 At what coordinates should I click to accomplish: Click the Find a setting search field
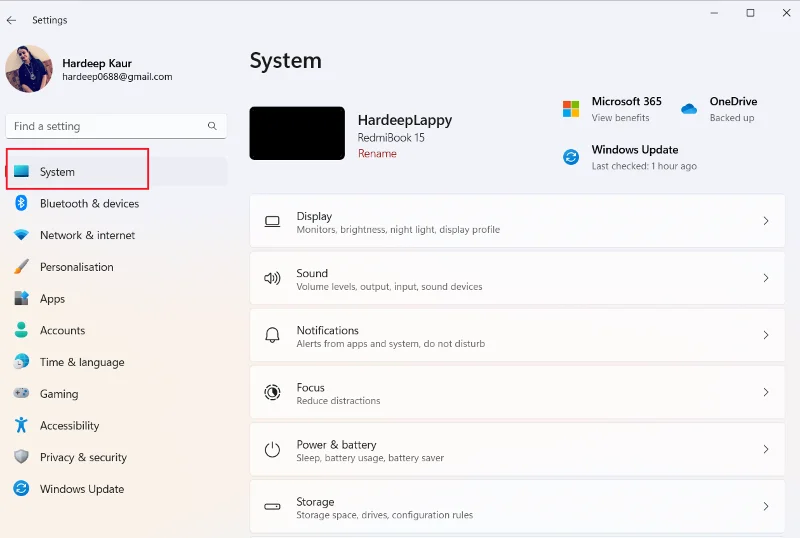[x=116, y=126]
